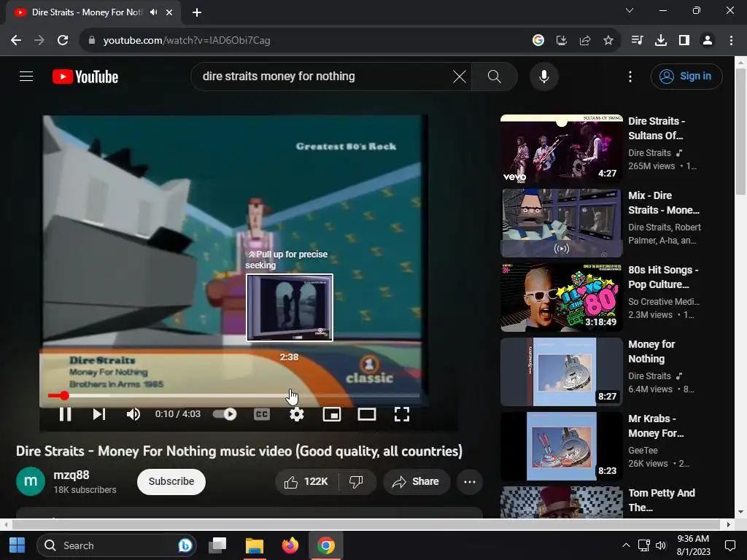Open the Mix - Dire Straits playlist thumbnail
This screenshot has width=747, height=560.
click(x=562, y=223)
